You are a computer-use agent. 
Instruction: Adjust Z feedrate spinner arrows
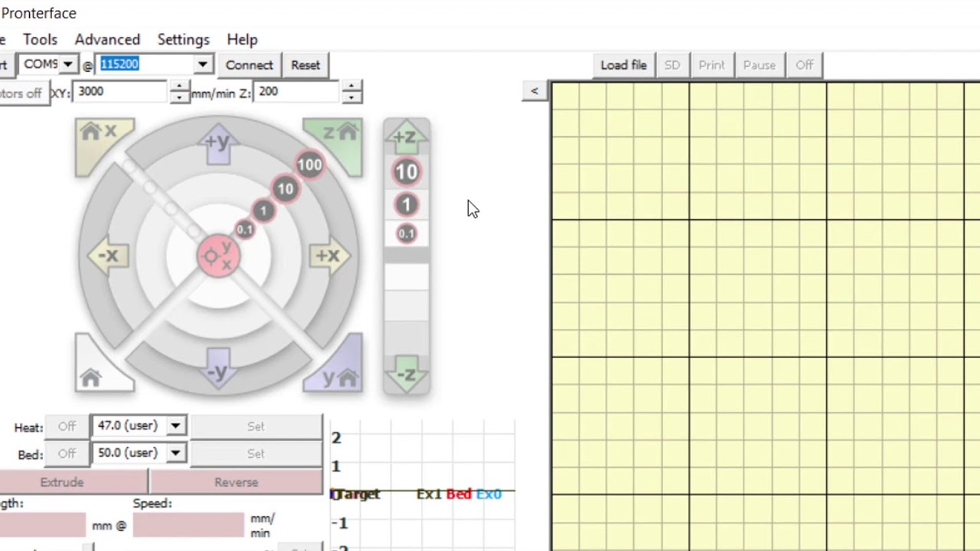[x=351, y=92]
